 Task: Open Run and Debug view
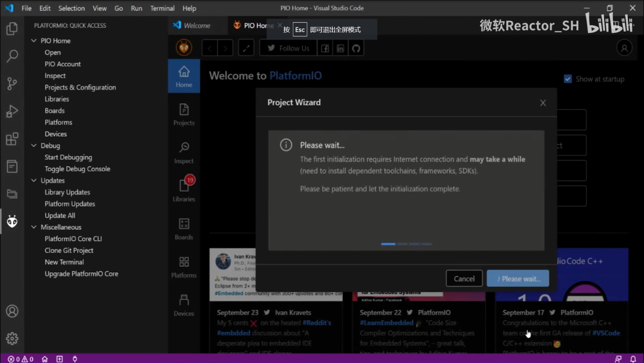click(x=12, y=111)
